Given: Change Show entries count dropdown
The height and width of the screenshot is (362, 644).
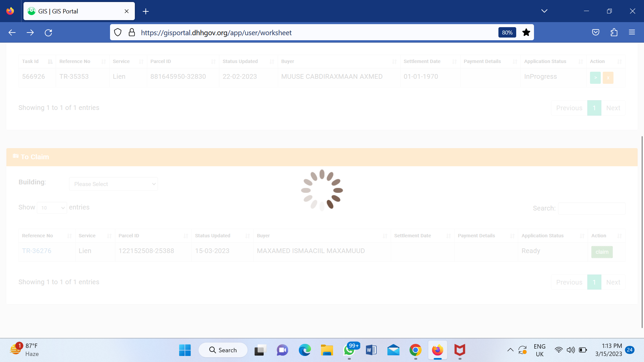Looking at the screenshot, I should point(52,208).
